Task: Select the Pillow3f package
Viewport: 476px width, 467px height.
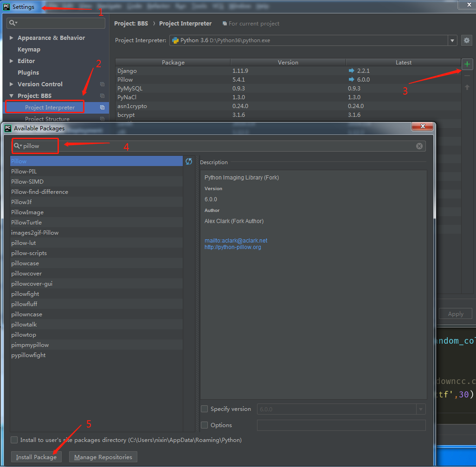Action: point(96,202)
